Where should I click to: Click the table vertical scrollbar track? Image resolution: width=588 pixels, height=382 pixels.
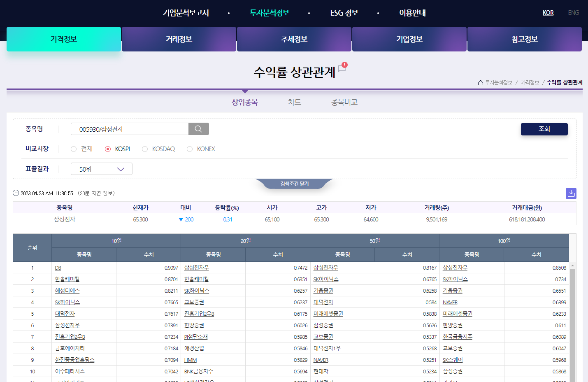[572, 325]
